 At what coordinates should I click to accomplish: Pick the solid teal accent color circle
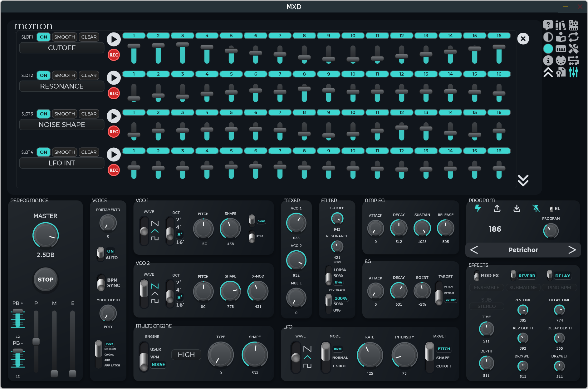point(548,49)
